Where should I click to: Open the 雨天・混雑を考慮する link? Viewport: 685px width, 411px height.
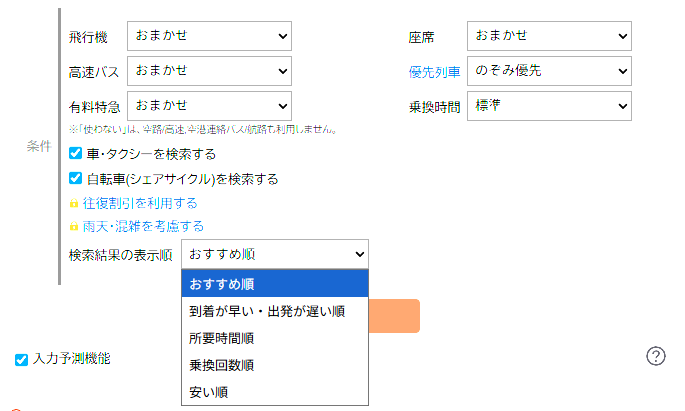[144, 227]
